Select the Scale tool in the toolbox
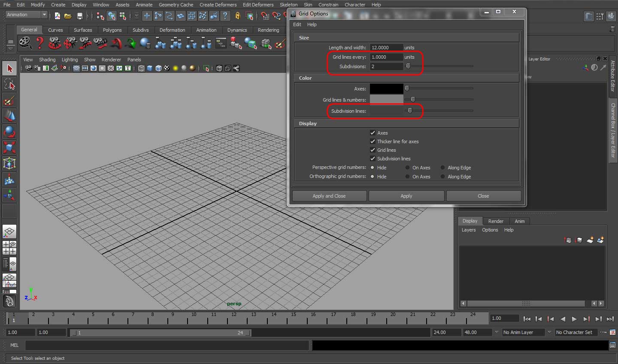 [x=9, y=147]
